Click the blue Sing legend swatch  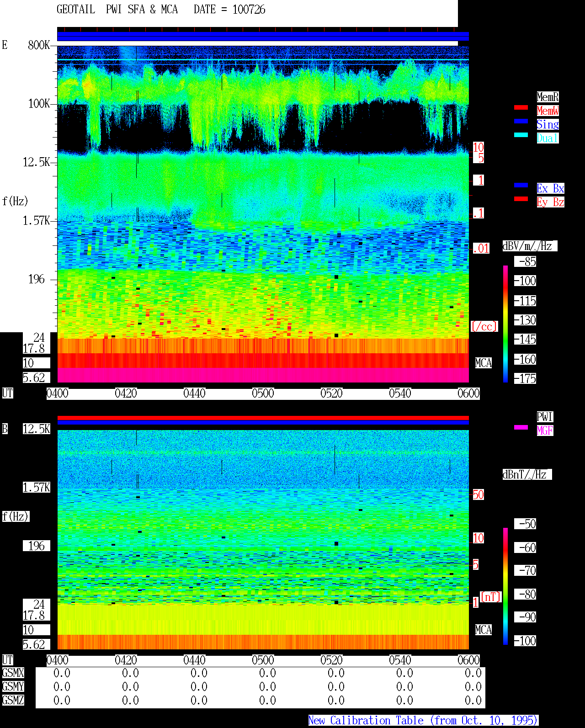coord(521,121)
